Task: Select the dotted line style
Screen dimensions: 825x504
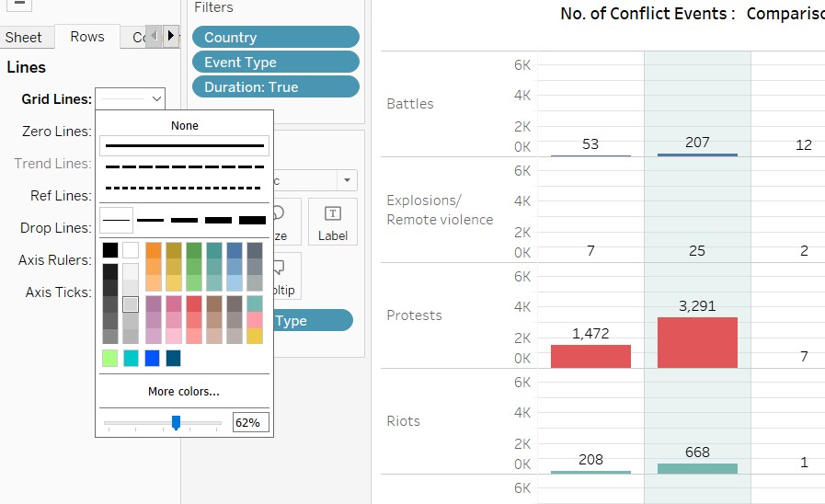Action: (x=185, y=188)
